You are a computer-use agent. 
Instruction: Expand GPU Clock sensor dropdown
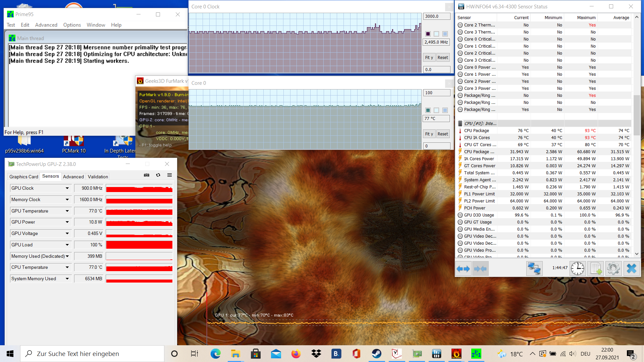pyautogui.click(x=67, y=188)
